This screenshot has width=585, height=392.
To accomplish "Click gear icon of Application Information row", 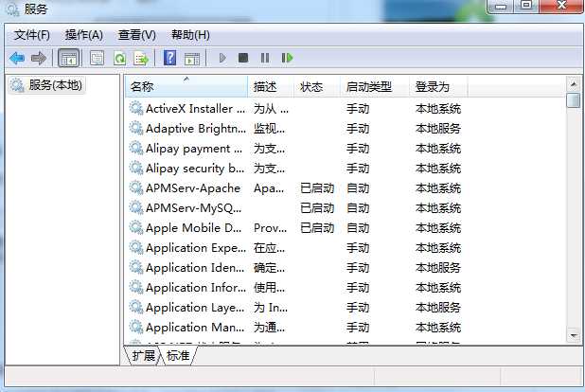I will click(136, 288).
